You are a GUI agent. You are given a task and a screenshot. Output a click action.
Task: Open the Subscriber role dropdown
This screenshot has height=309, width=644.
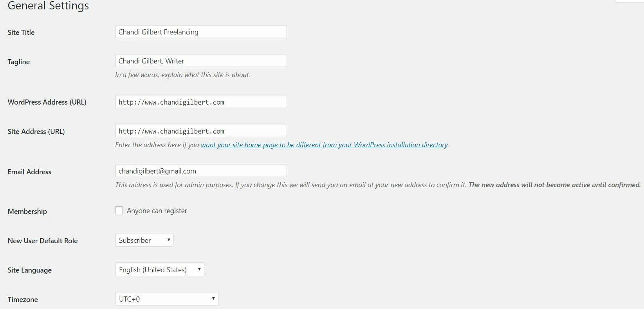tap(144, 240)
